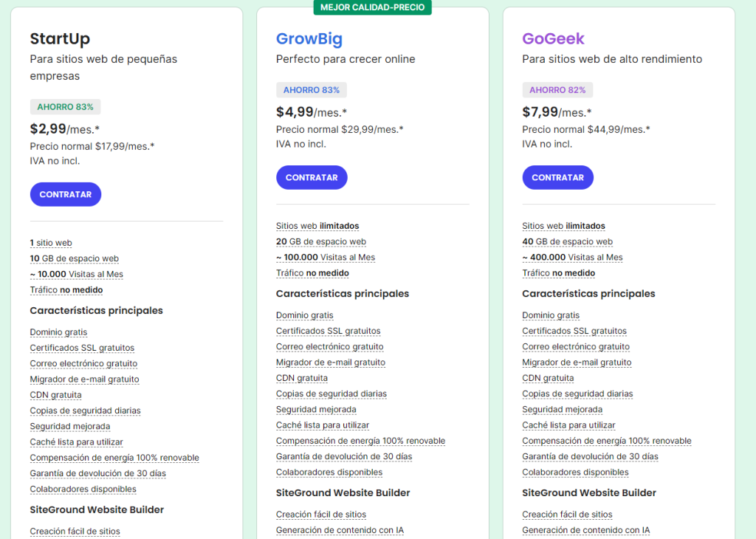Click '~ 100.000 Visitas al Mes' feature

(326, 257)
